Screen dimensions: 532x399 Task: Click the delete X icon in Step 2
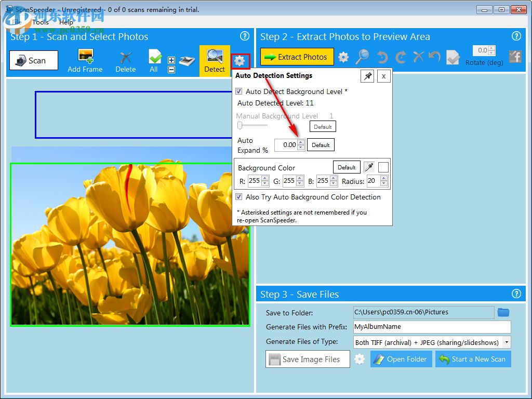[419, 56]
